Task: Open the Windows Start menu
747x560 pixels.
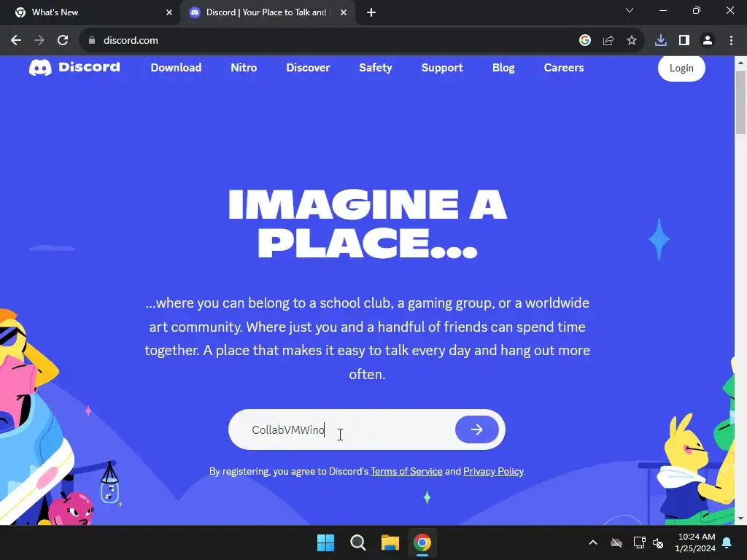Action: 326,542
